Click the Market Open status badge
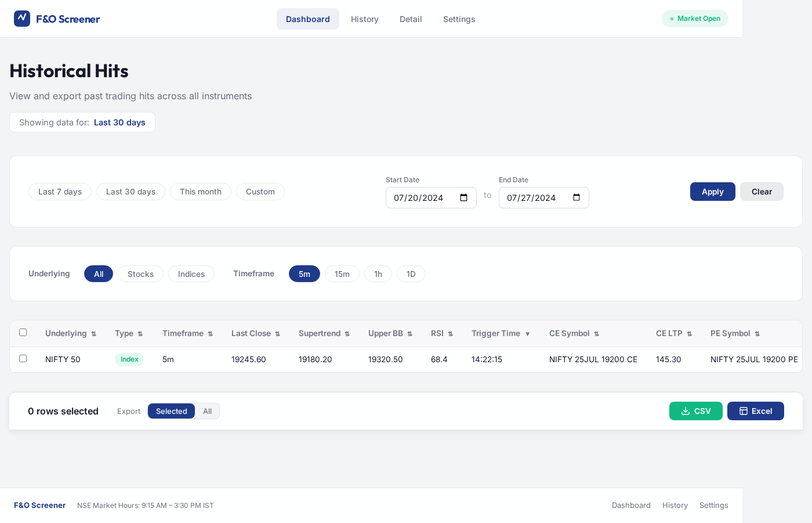The image size is (812, 523). (695, 19)
